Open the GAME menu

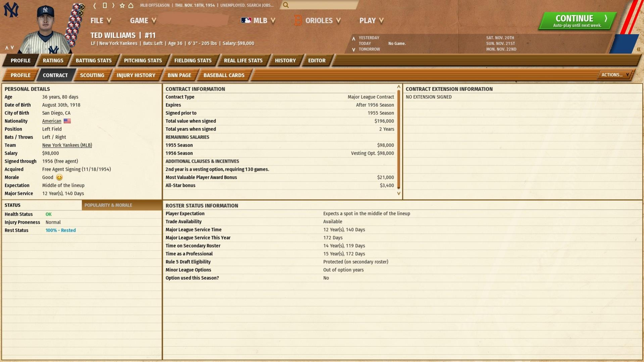[x=143, y=20]
